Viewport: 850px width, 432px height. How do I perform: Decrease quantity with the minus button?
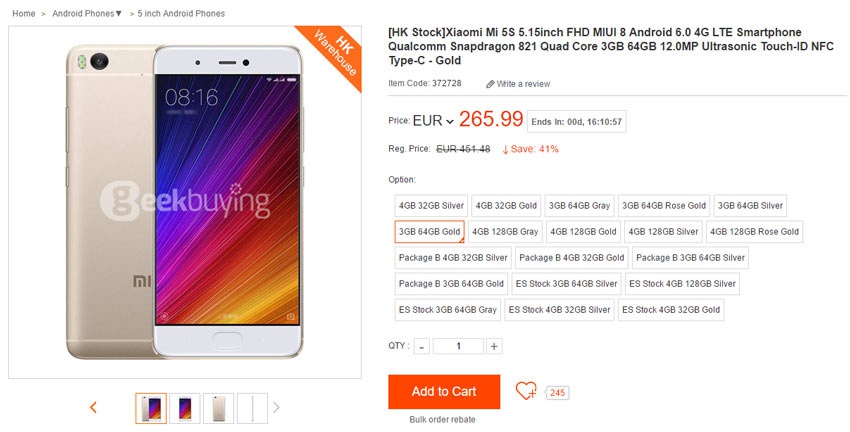(x=422, y=346)
